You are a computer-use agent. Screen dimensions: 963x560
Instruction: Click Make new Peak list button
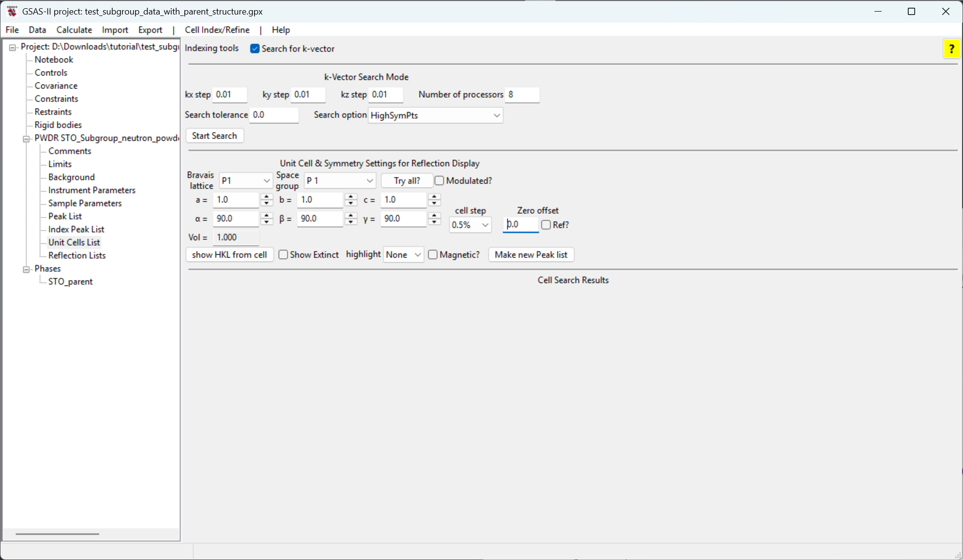coord(531,255)
